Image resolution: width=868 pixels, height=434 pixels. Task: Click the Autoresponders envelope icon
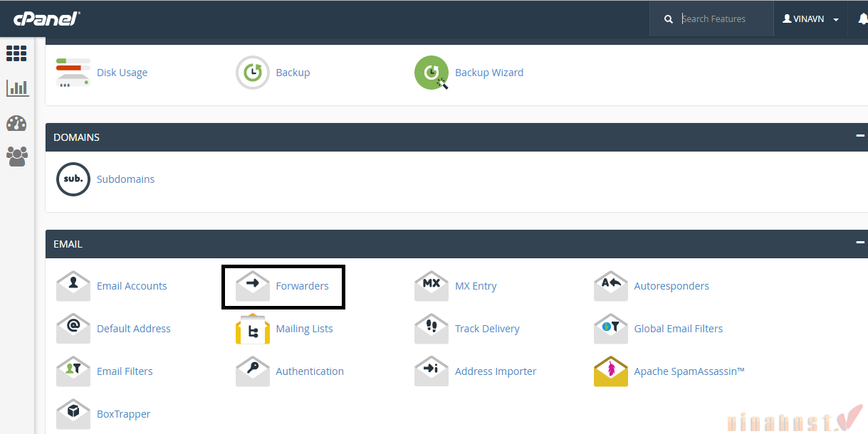611,286
